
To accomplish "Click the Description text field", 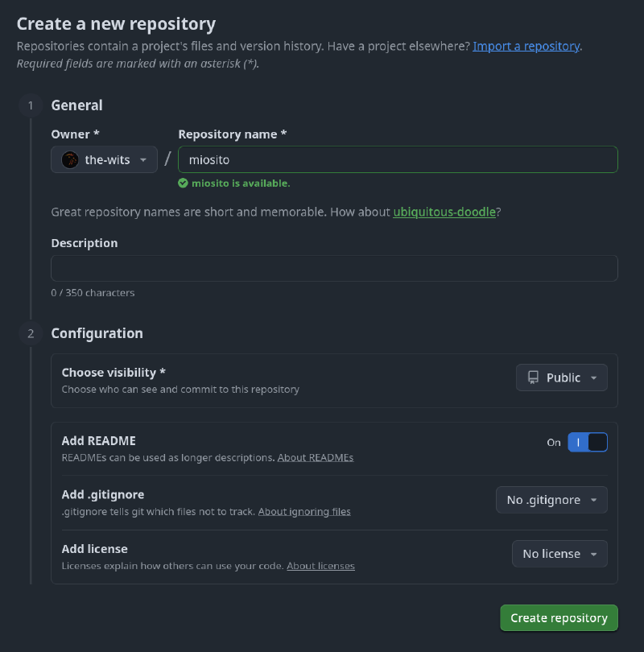I will [x=334, y=268].
